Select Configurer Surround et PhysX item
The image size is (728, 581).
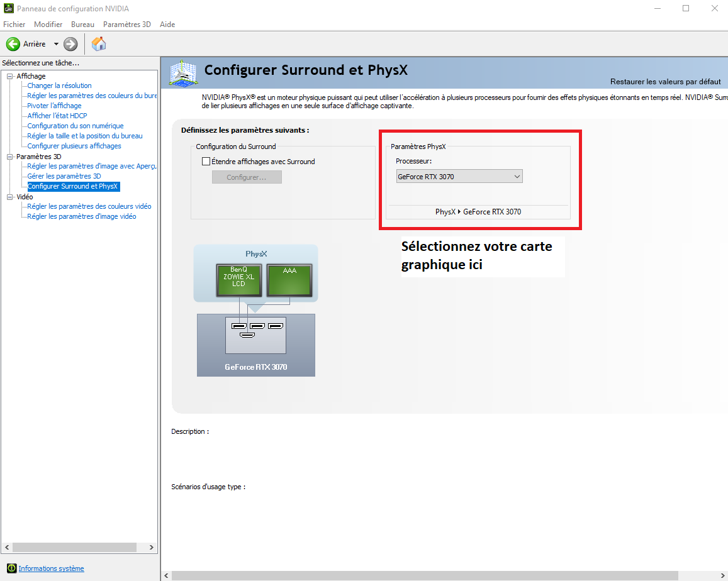[72, 186]
